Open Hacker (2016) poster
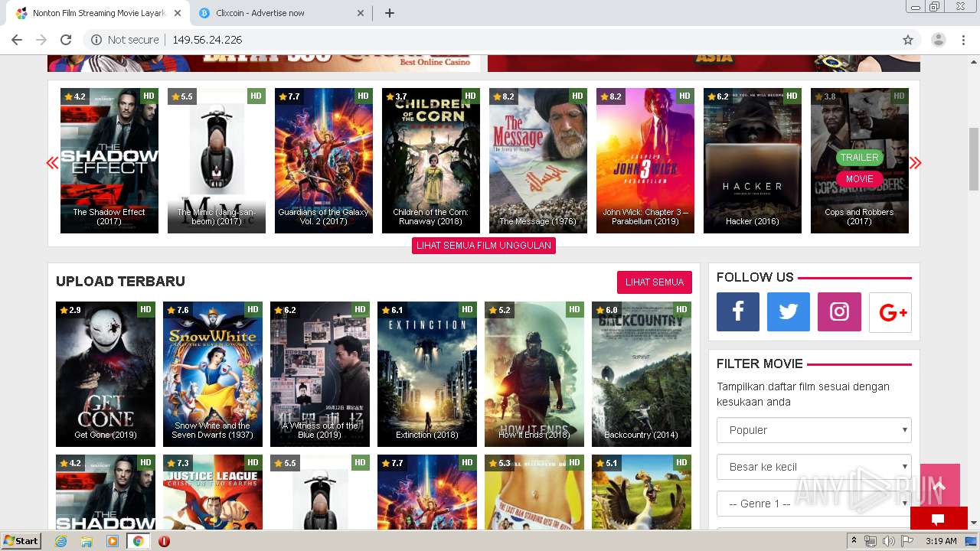Screen dimensions: 980x551 753,161
